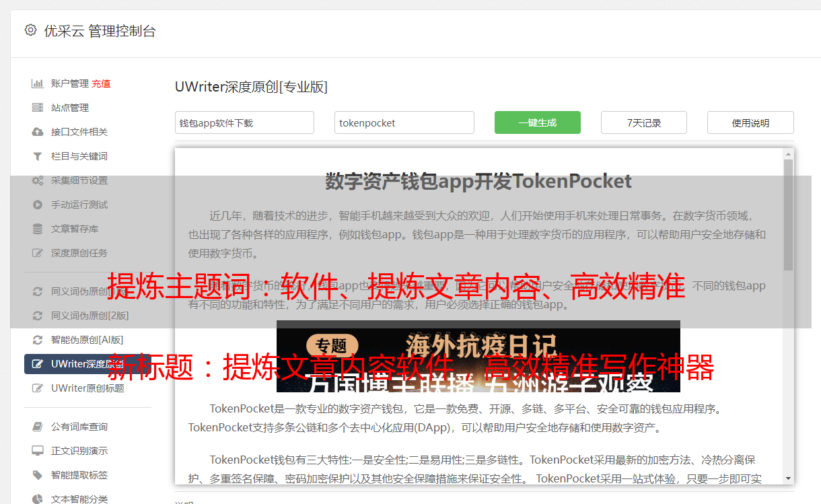Click the edit icon for UWriter原创标题
Viewport: 821px width, 504px height.
(38, 388)
